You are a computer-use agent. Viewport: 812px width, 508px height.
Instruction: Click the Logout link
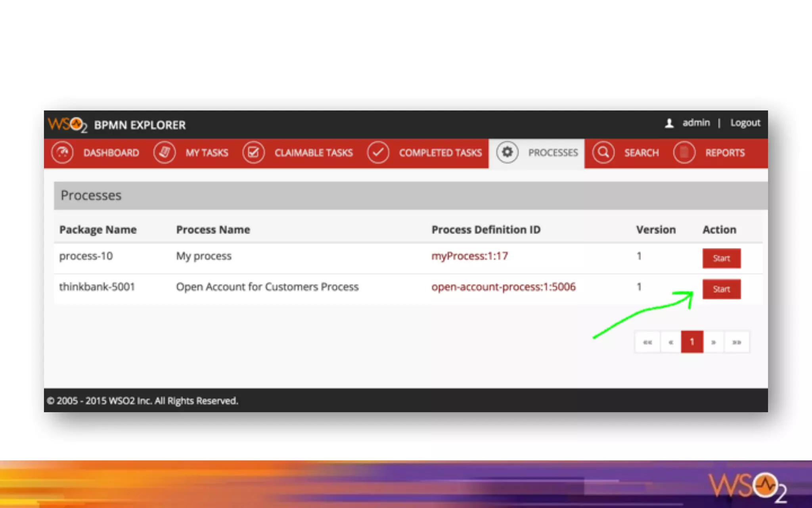click(745, 123)
